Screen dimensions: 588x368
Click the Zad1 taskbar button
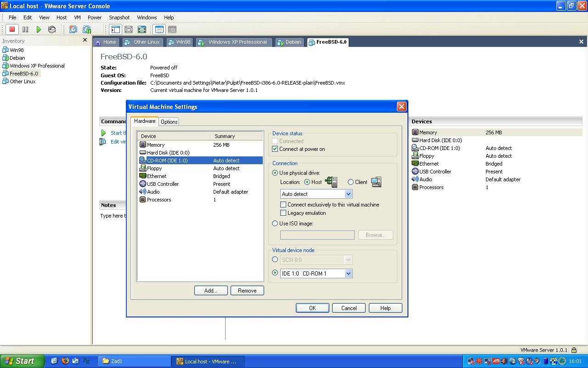click(135, 362)
